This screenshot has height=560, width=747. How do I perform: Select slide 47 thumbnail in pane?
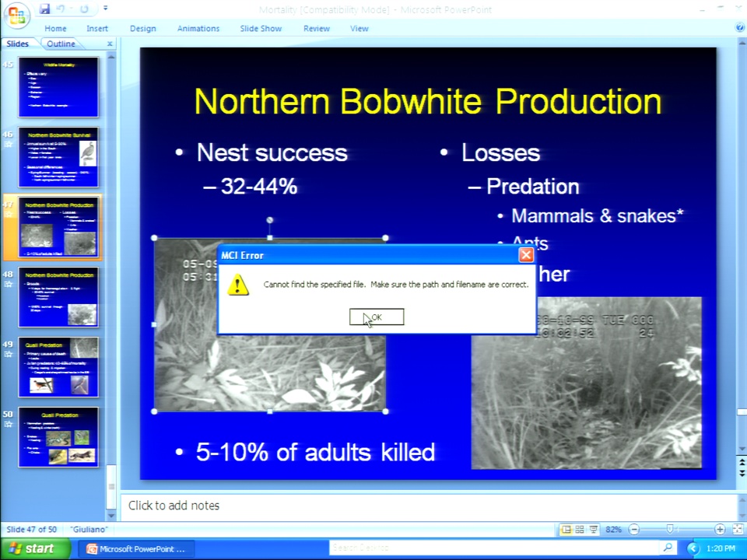click(x=58, y=226)
